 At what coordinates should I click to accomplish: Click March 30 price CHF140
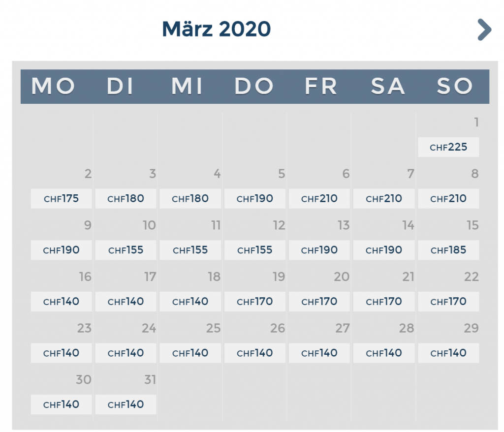(61, 404)
